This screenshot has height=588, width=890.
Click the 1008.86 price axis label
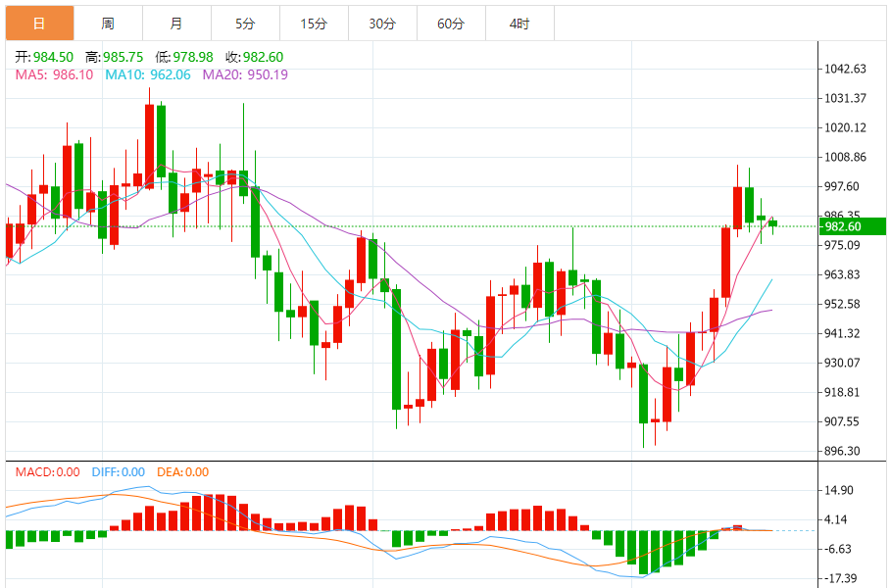pos(845,157)
